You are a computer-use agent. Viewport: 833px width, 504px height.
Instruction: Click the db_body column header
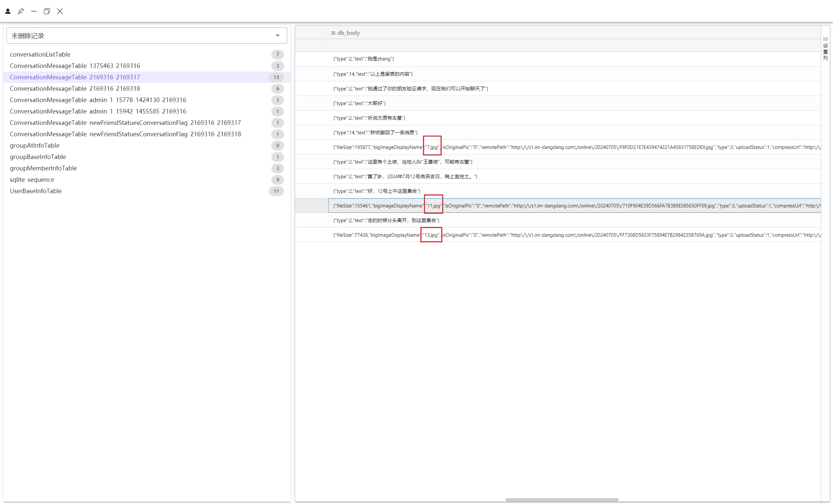tap(573, 33)
